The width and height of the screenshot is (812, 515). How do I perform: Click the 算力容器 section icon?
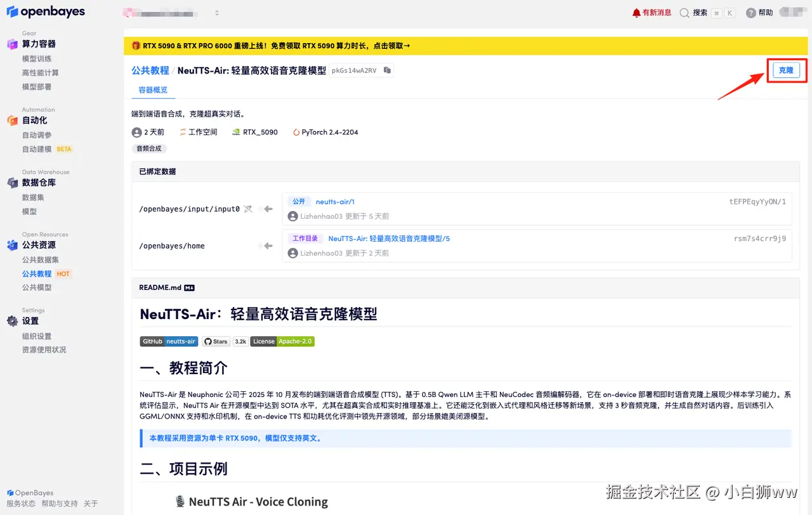pos(12,44)
